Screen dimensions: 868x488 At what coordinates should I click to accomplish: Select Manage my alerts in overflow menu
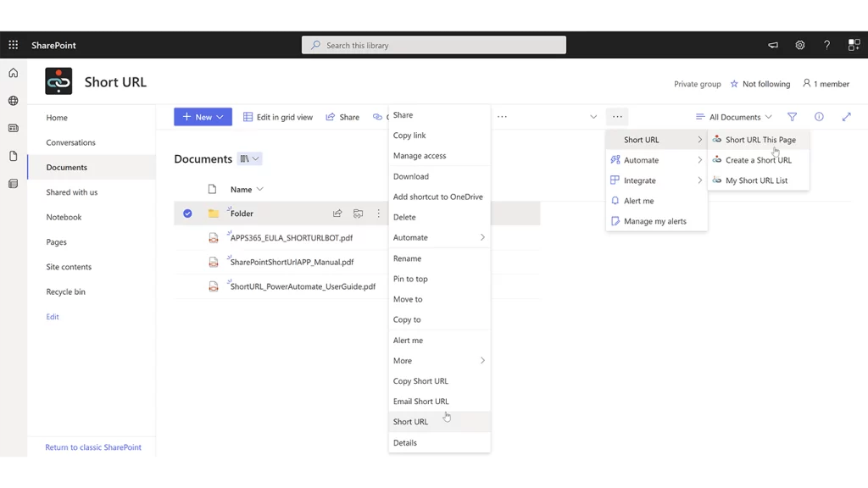(657, 221)
